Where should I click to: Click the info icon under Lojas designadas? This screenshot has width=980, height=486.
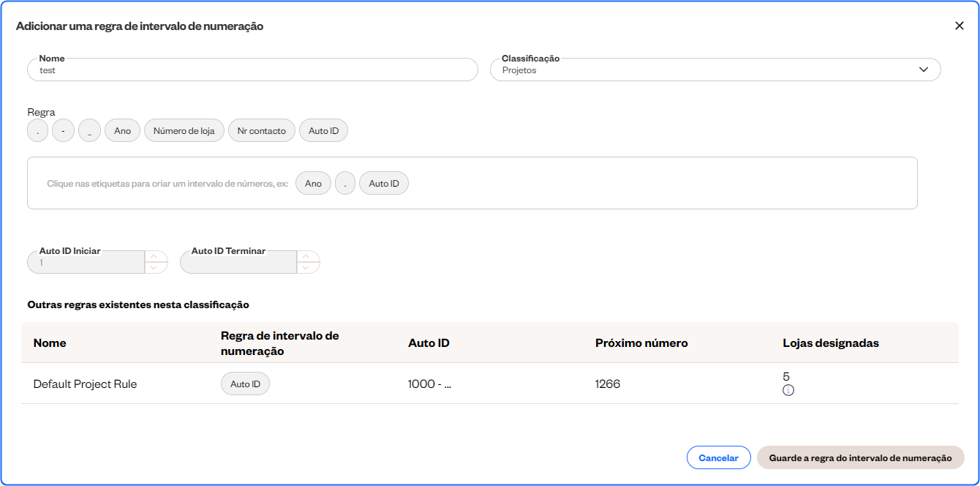(788, 391)
